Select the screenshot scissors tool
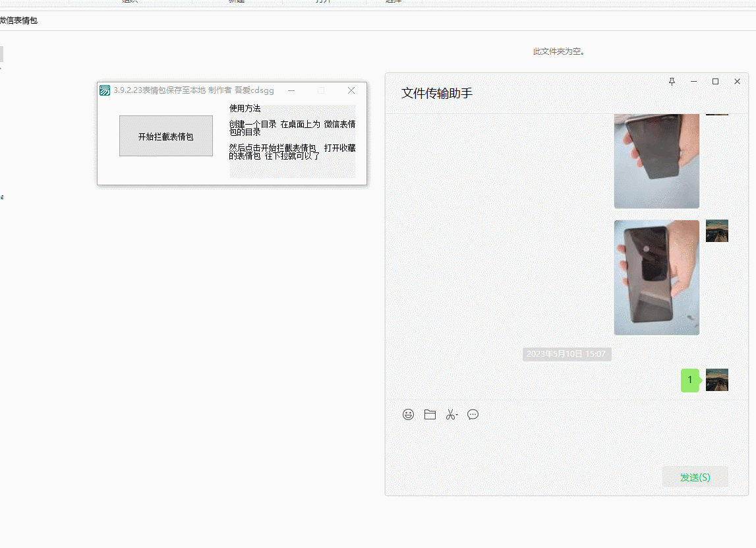 [x=450, y=414]
